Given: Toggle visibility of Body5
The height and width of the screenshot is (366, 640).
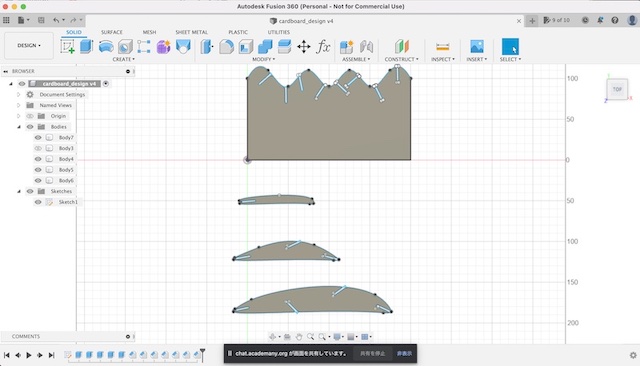Looking at the screenshot, I should click(x=38, y=169).
